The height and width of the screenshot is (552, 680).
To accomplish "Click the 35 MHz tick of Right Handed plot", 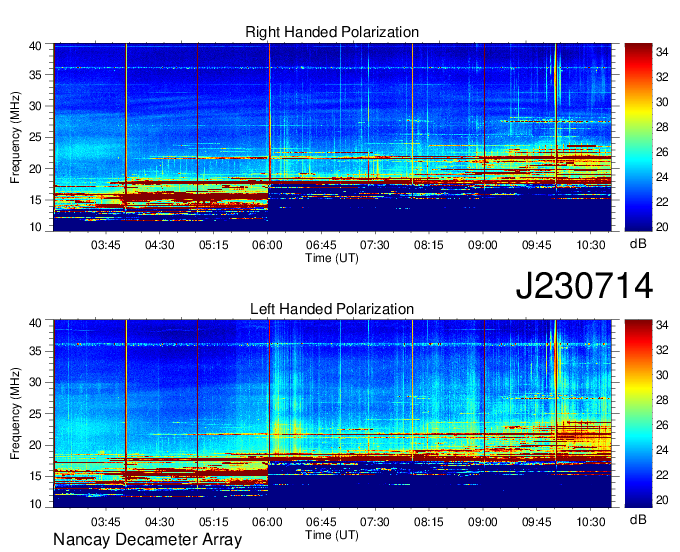I will [35, 75].
